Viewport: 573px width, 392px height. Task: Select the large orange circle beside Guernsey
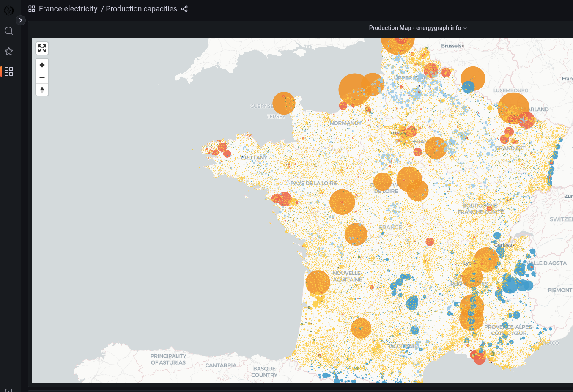pos(284,103)
